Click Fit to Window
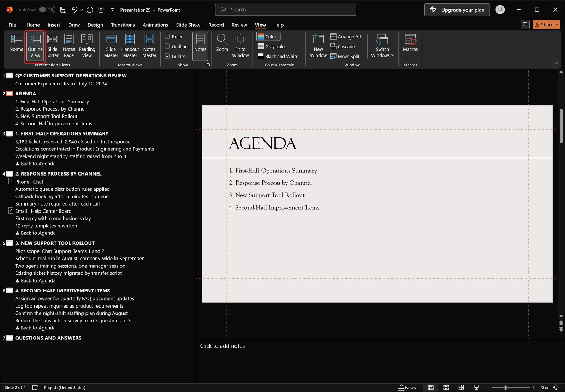This screenshot has height=392, width=565. pos(240,46)
